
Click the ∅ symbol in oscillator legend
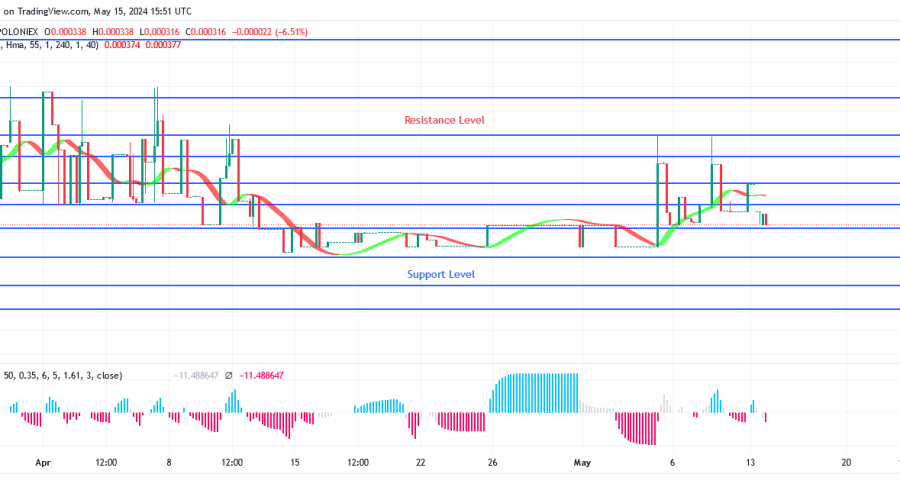coord(229,375)
